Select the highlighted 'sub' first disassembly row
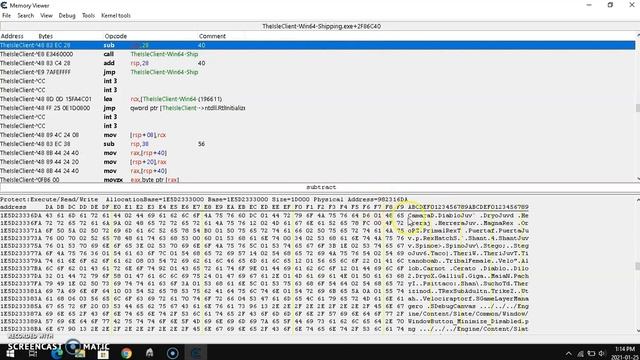 [x=318, y=45]
